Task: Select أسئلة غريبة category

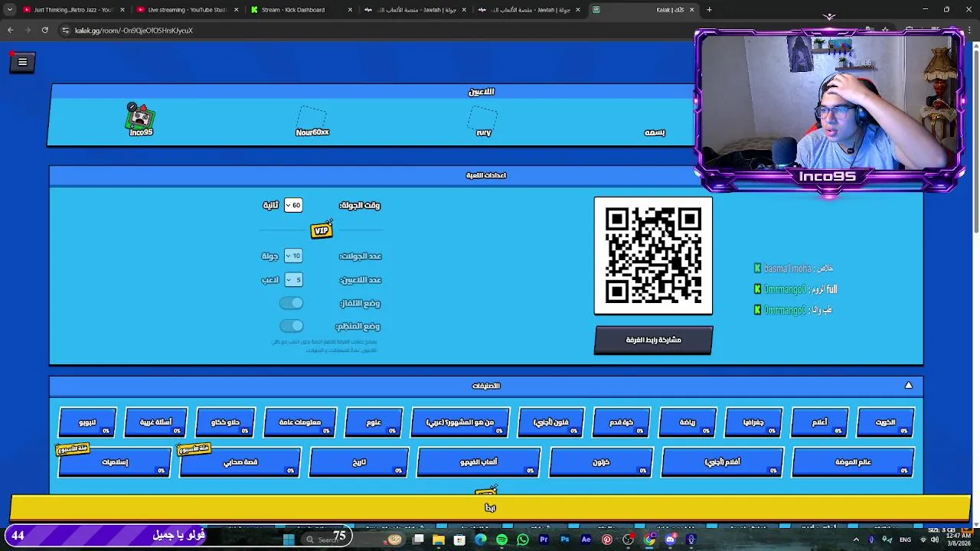Action: 156,422
